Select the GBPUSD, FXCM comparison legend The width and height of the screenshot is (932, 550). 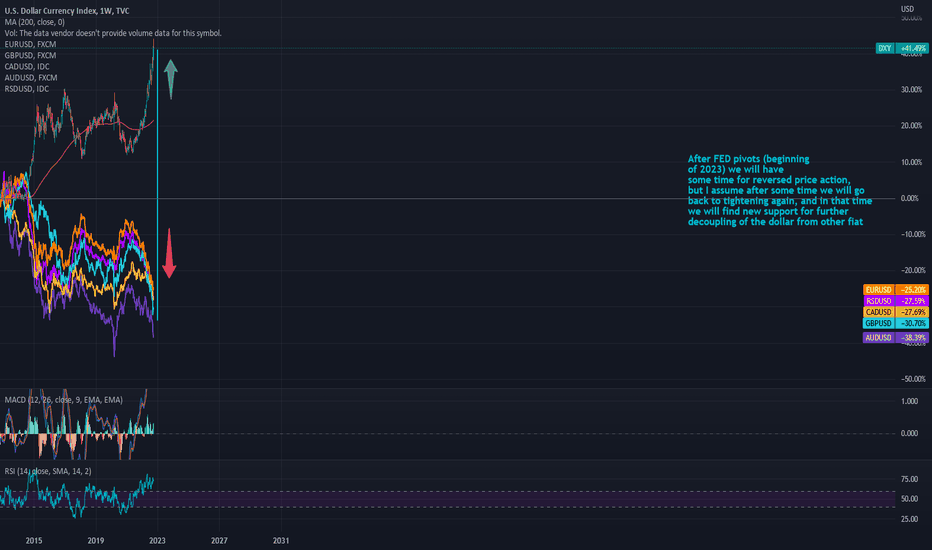tap(30, 55)
